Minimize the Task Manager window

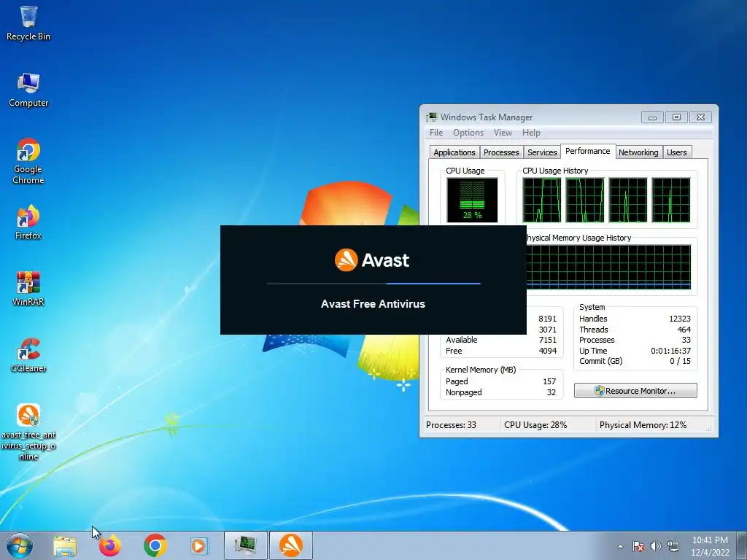[652, 117]
